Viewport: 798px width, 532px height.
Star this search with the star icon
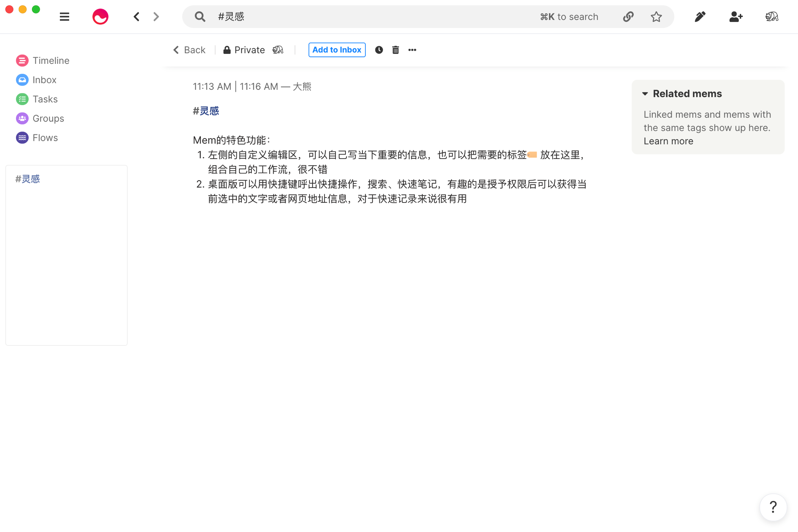pyautogui.click(x=656, y=17)
